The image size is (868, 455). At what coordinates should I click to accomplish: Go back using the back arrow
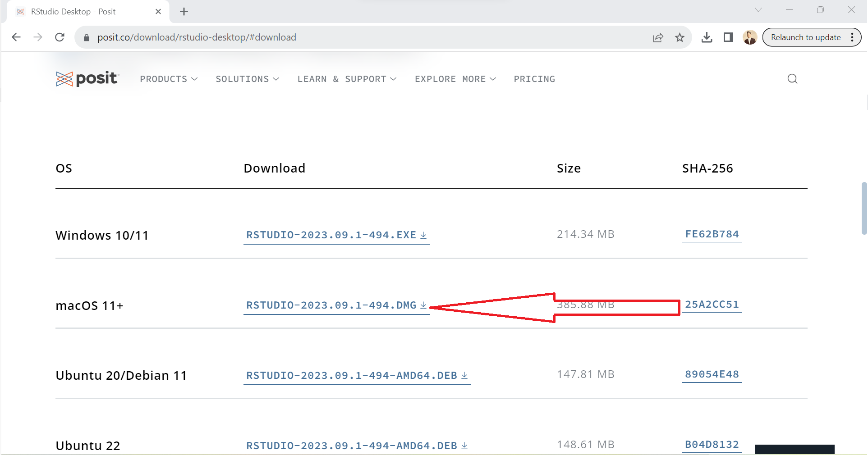(16, 37)
